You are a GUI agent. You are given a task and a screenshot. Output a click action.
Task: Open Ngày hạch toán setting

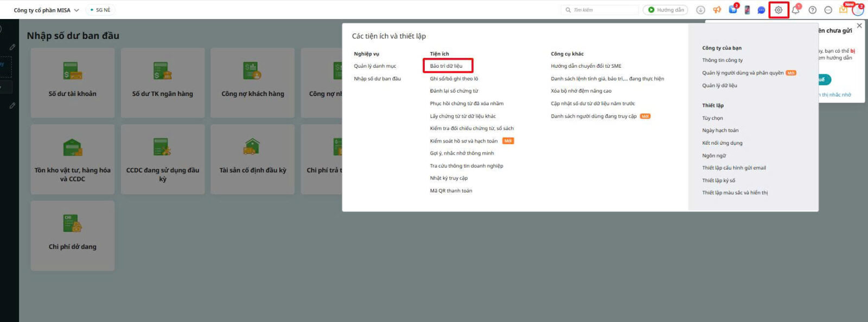(x=720, y=131)
